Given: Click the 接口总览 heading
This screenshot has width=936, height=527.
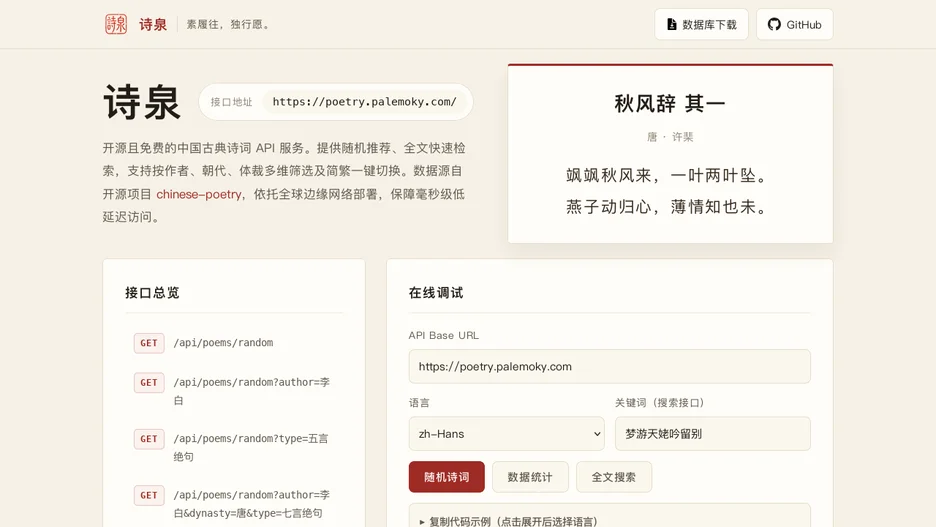Looking at the screenshot, I should [152, 292].
